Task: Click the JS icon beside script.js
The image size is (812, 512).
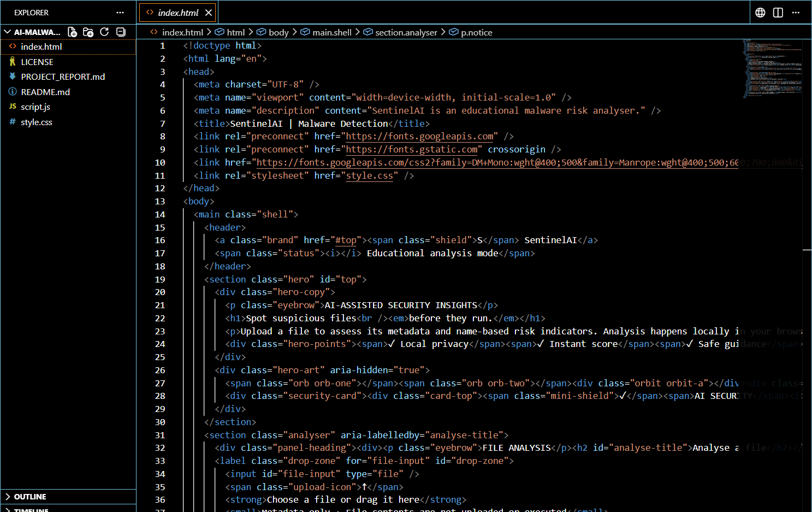Action: 13,107
